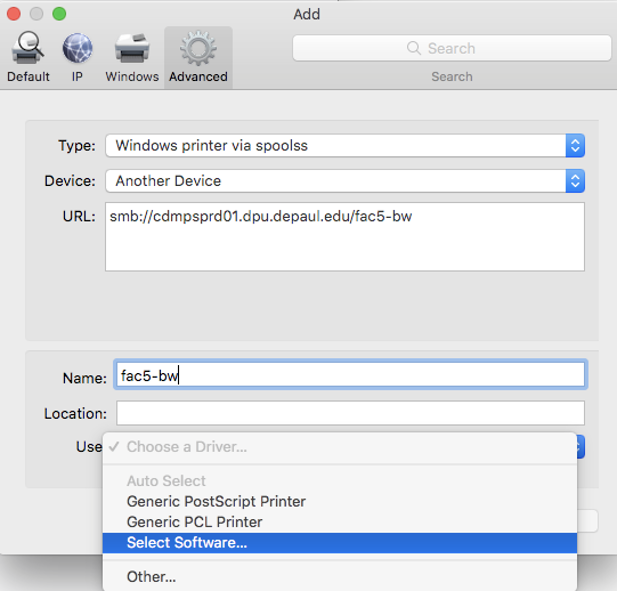Screen dimensions: 618x592
Task: Click the Type label text
Action: 77,146
